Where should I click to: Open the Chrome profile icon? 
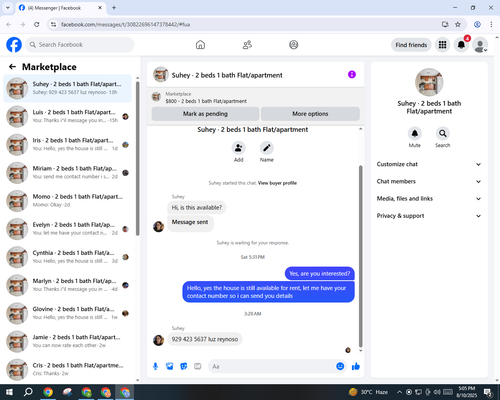[x=477, y=24]
